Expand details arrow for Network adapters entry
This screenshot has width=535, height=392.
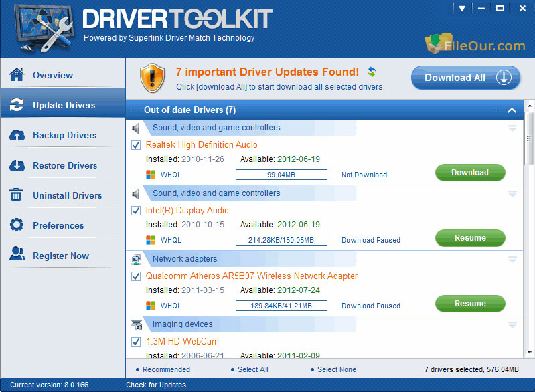(512, 260)
